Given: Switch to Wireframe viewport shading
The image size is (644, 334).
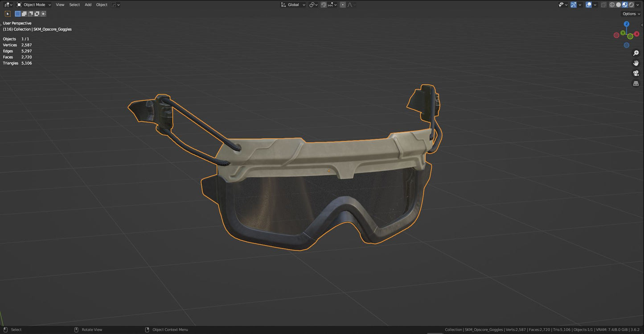Looking at the screenshot, I should click(x=611, y=4).
